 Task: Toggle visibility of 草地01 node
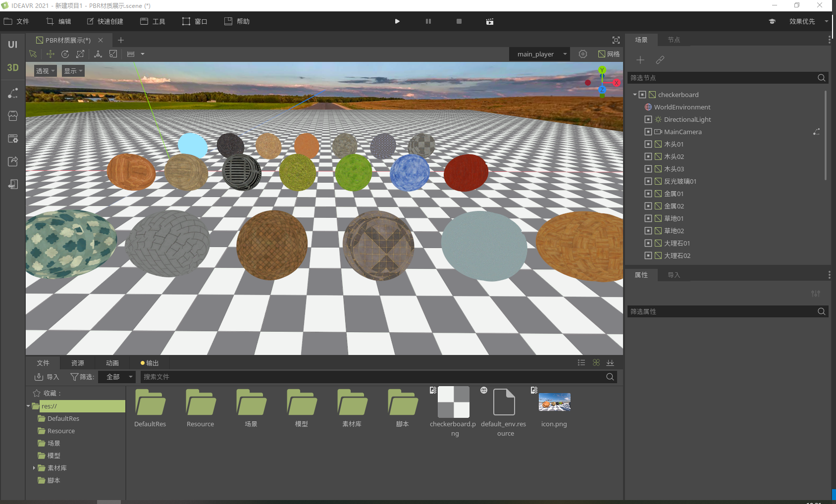point(648,218)
